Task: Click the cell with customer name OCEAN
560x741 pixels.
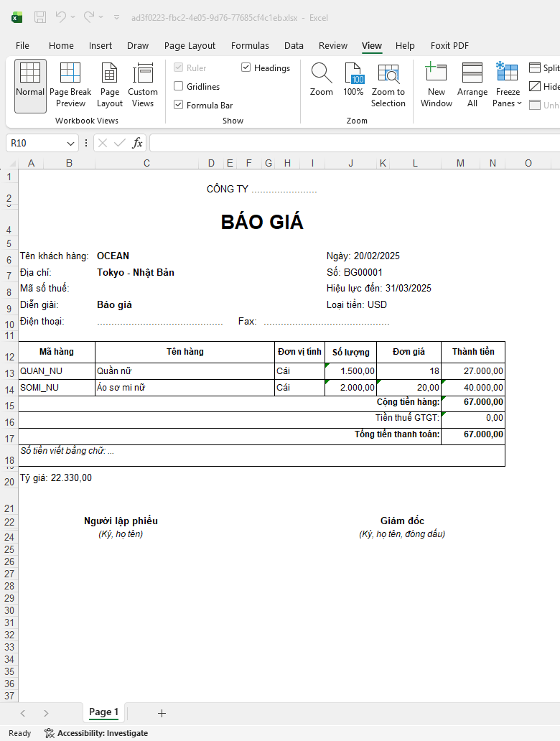Action: pos(113,256)
